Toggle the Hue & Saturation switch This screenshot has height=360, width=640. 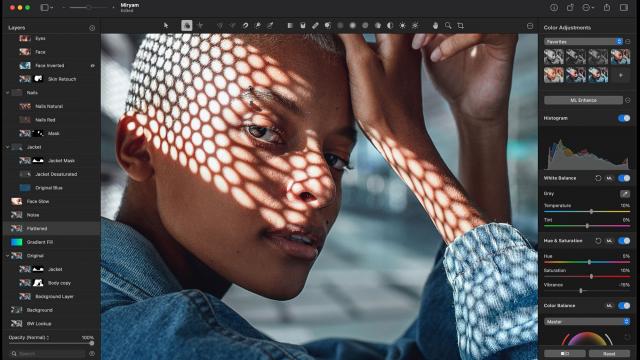[624, 241]
